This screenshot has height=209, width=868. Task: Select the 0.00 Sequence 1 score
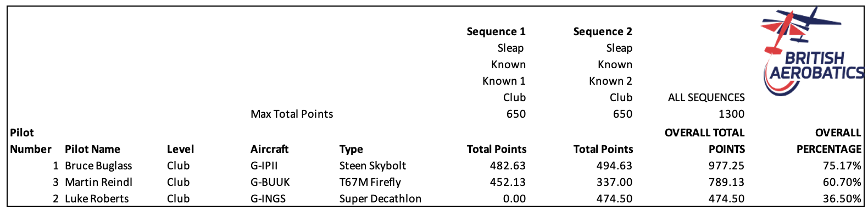(x=515, y=199)
